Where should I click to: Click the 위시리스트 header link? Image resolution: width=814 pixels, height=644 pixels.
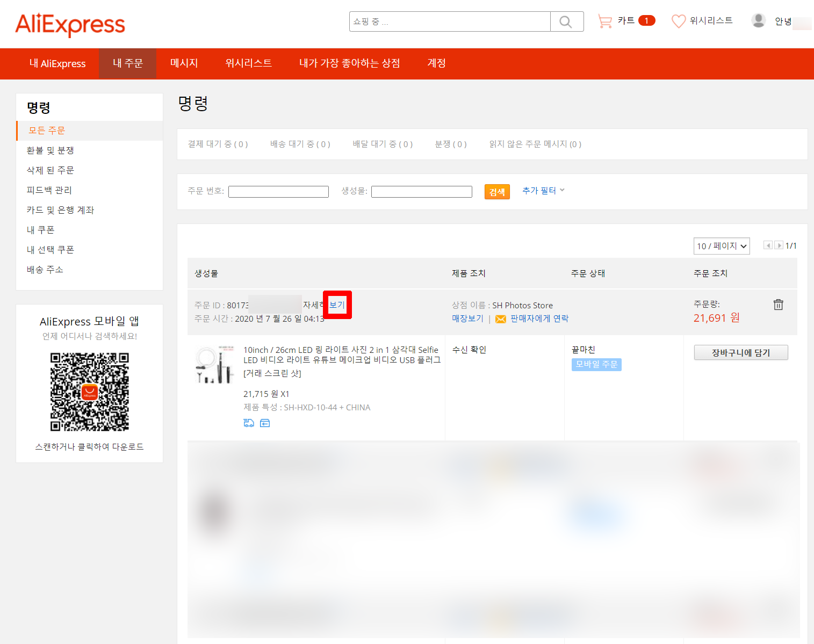(x=711, y=20)
